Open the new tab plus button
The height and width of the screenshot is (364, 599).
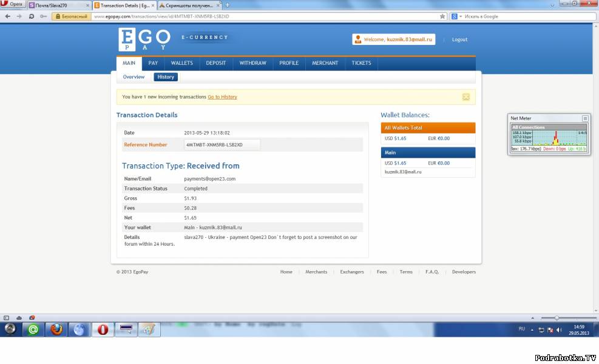[227, 5]
